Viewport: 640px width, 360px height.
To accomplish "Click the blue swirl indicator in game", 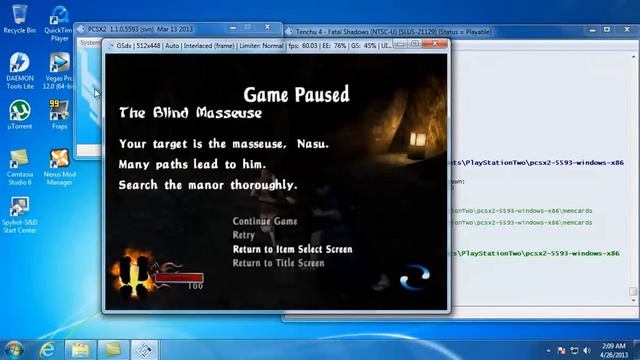I will coord(415,277).
